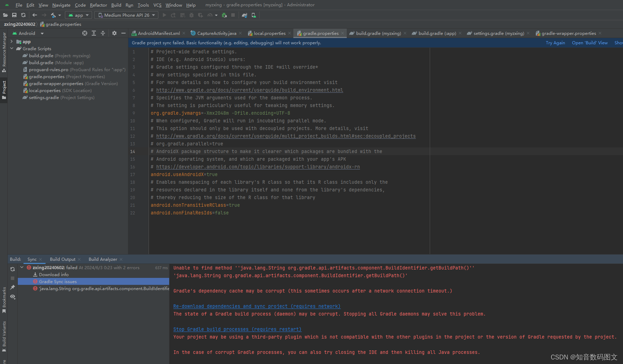Viewport: 623px width, 364px height.
Task: Switch to the Build Output tab
Action: [x=63, y=259]
